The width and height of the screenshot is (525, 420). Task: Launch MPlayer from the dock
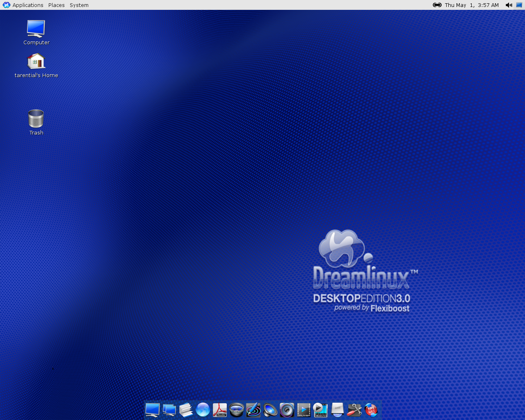304,410
